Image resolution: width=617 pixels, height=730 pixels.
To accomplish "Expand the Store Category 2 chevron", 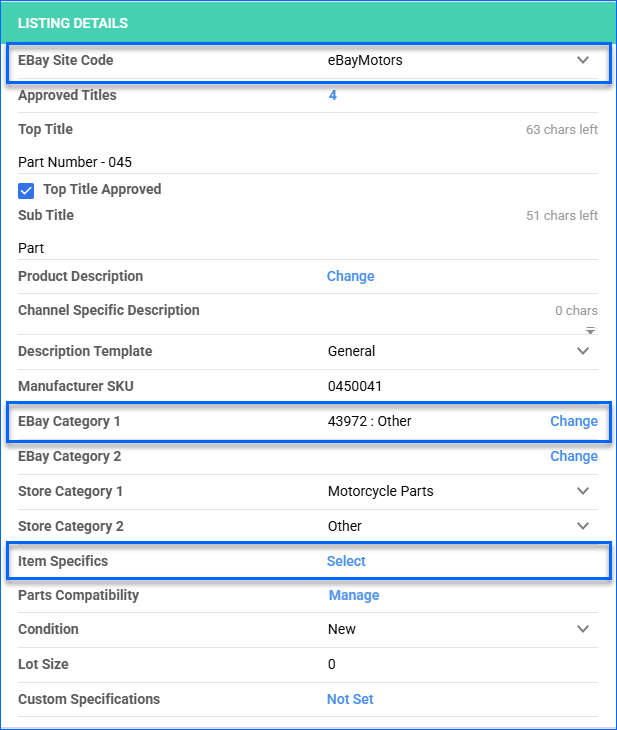I will tap(583, 526).
